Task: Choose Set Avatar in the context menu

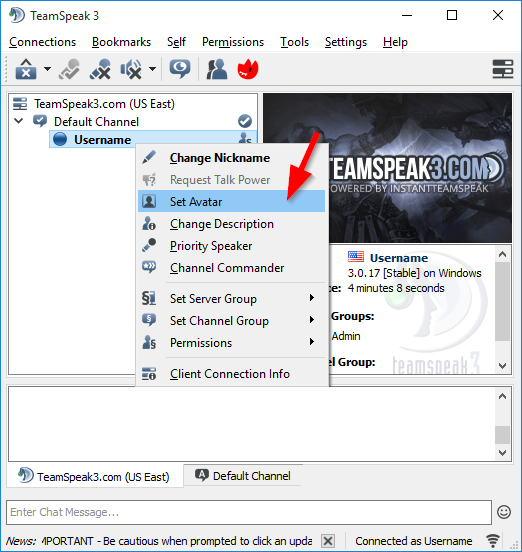Action: coord(231,201)
